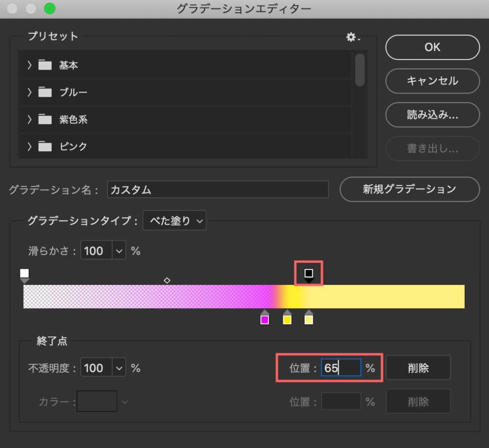Click the presets list scrollbar

click(x=360, y=70)
